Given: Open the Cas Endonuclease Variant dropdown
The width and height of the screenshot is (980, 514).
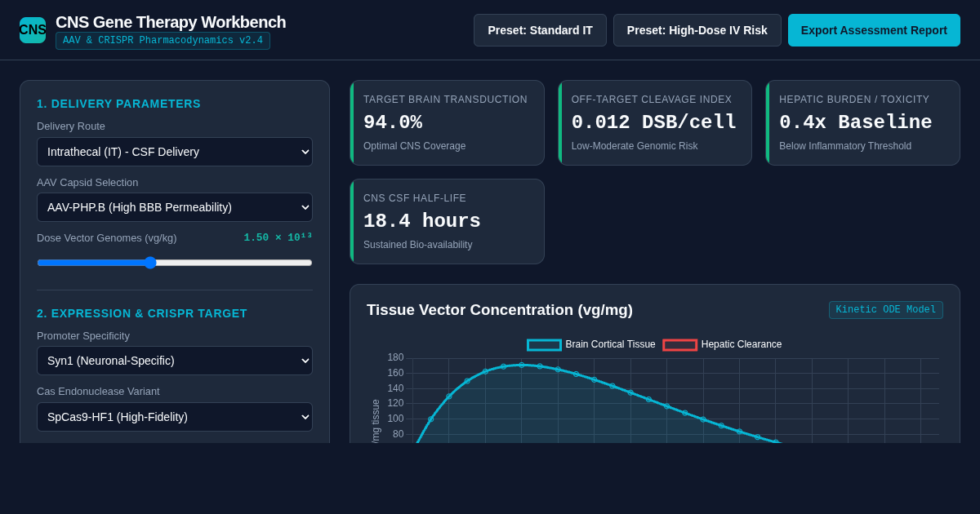Looking at the screenshot, I should click(175, 417).
